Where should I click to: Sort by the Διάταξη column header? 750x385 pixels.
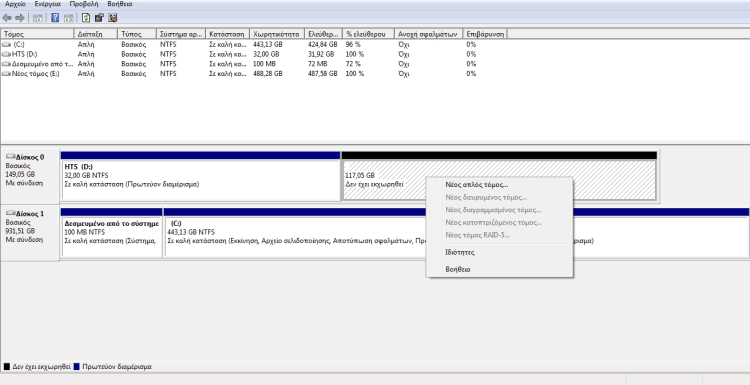coord(96,34)
